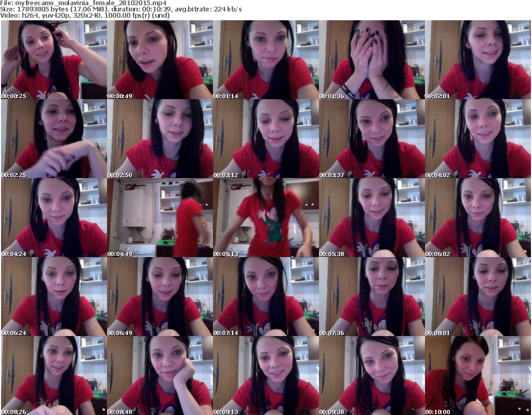Select the thumbnail timestamped 00:01:36
532x415 pixels.
372,60
